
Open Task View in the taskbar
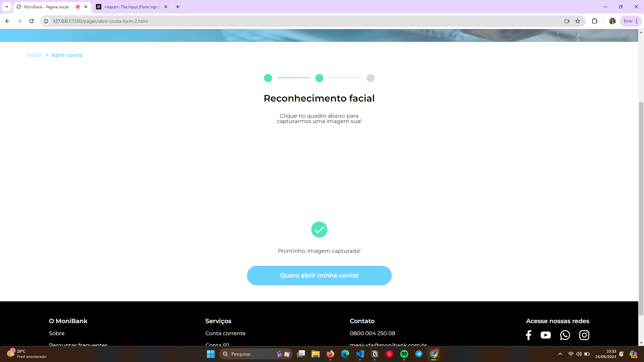(301, 354)
